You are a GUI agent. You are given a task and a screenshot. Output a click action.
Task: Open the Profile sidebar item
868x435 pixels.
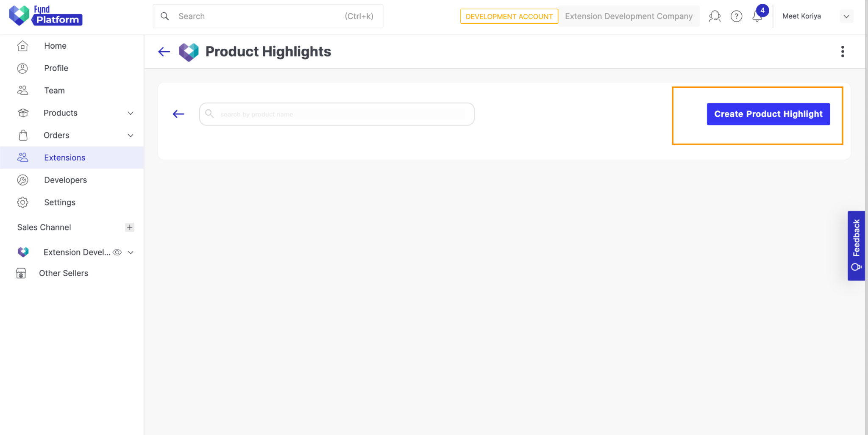(x=72, y=68)
